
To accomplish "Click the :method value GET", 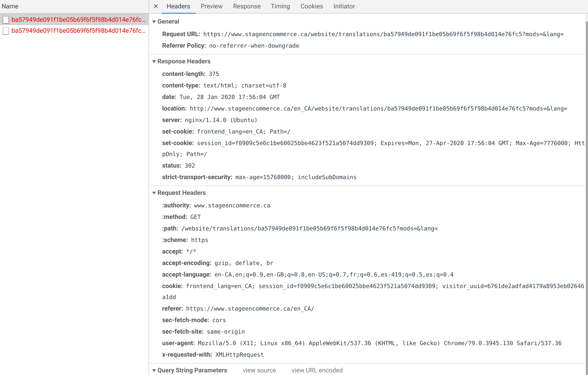I will [x=195, y=217].
